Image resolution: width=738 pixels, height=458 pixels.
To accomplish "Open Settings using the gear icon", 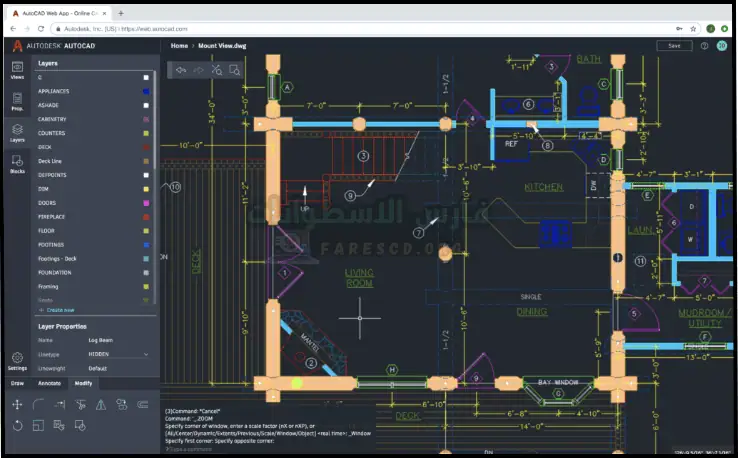I will tap(17, 358).
